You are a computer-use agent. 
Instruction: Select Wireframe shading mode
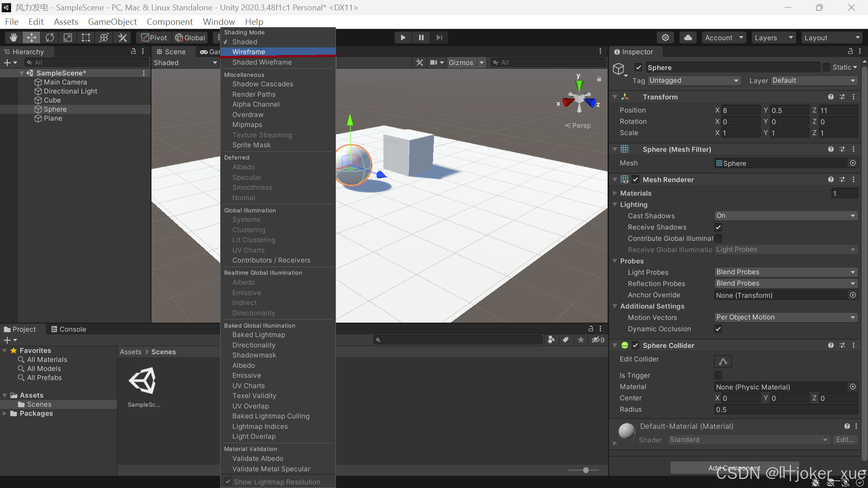tap(248, 52)
